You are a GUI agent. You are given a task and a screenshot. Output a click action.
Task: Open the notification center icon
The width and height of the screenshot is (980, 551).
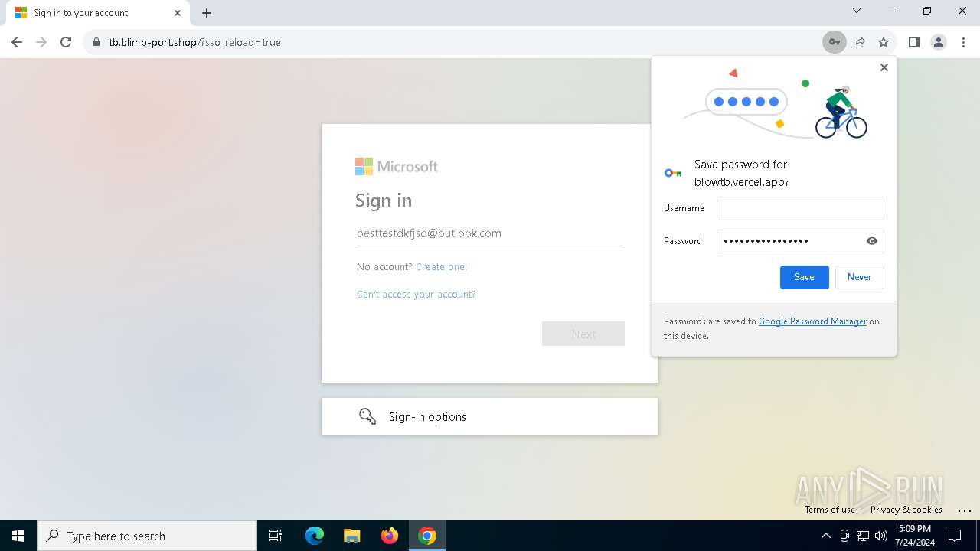[955, 536]
